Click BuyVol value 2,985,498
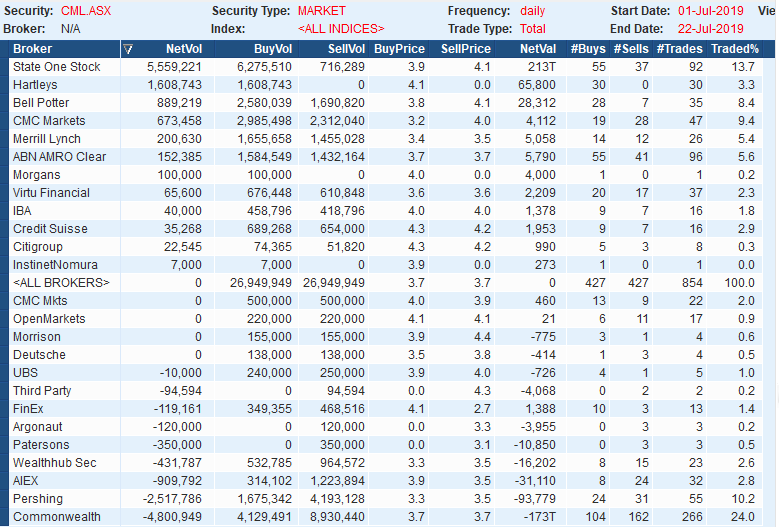Screen dimensions: 779x527 coord(264,121)
